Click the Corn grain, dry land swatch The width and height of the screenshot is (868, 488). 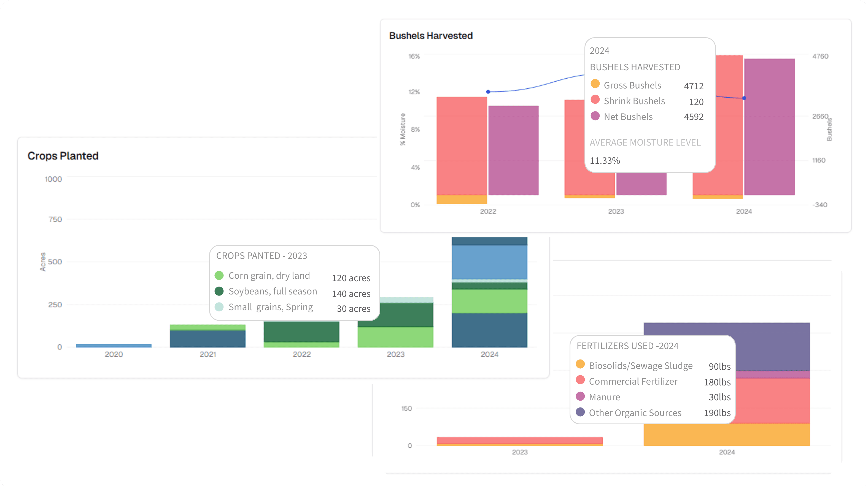pos(219,275)
